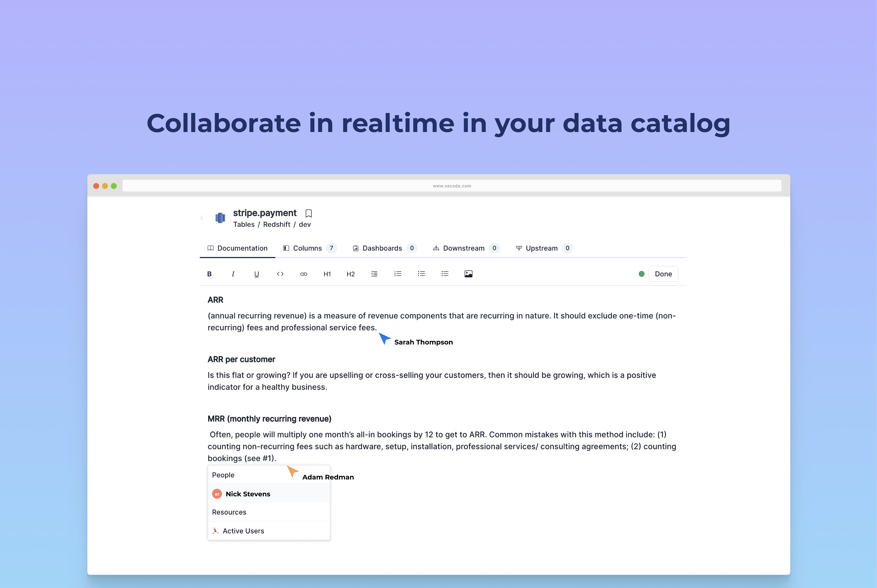Bookmark the stripe.payment table
The width and height of the screenshot is (877, 588).
point(309,213)
